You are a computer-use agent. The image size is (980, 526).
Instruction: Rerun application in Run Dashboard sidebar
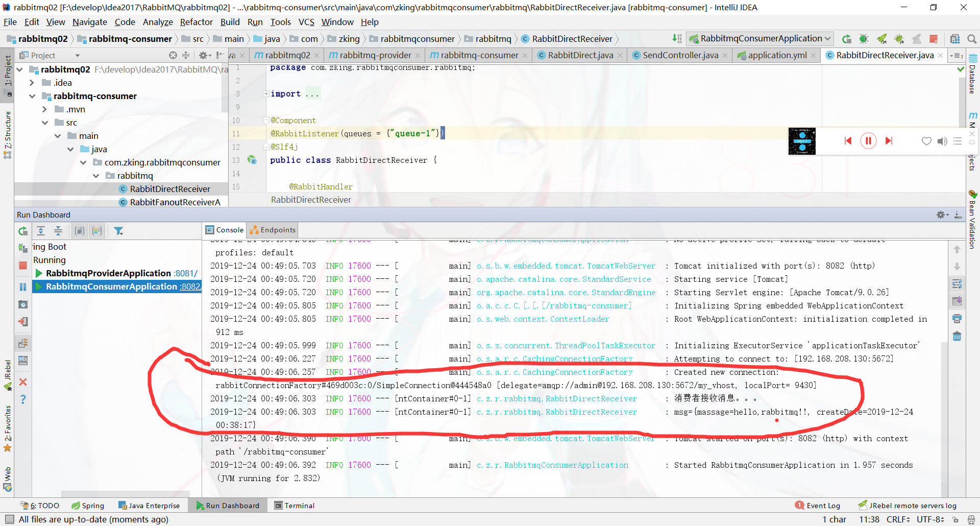tap(23, 231)
